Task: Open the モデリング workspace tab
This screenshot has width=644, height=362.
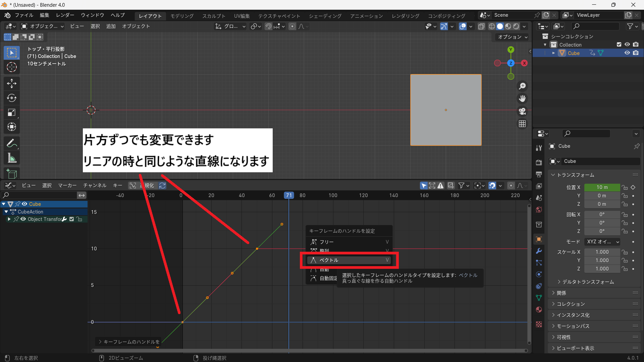Action: [x=182, y=16]
